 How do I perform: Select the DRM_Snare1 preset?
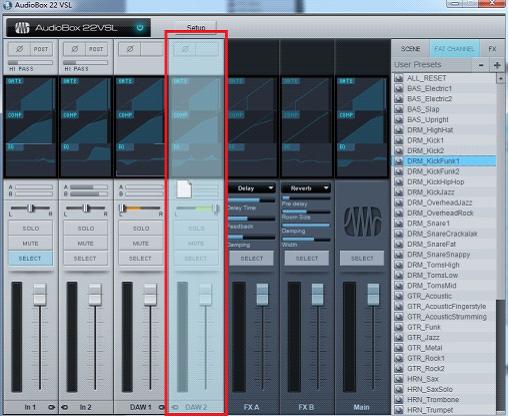(x=445, y=223)
